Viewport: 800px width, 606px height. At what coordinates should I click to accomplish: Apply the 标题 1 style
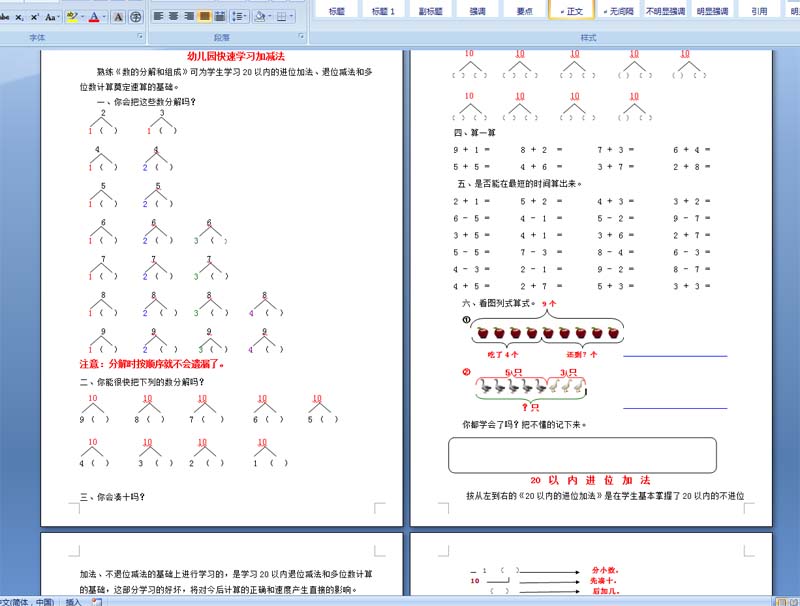pos(383,11)
